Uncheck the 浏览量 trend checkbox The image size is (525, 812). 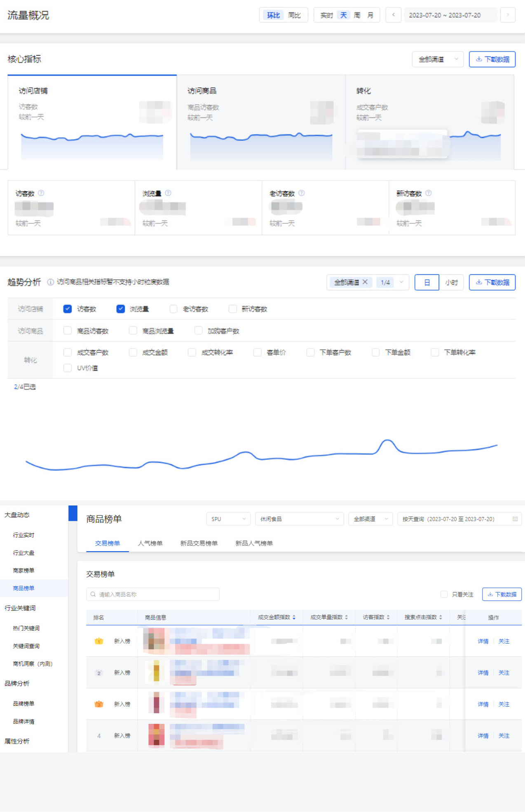click(121, 309)
